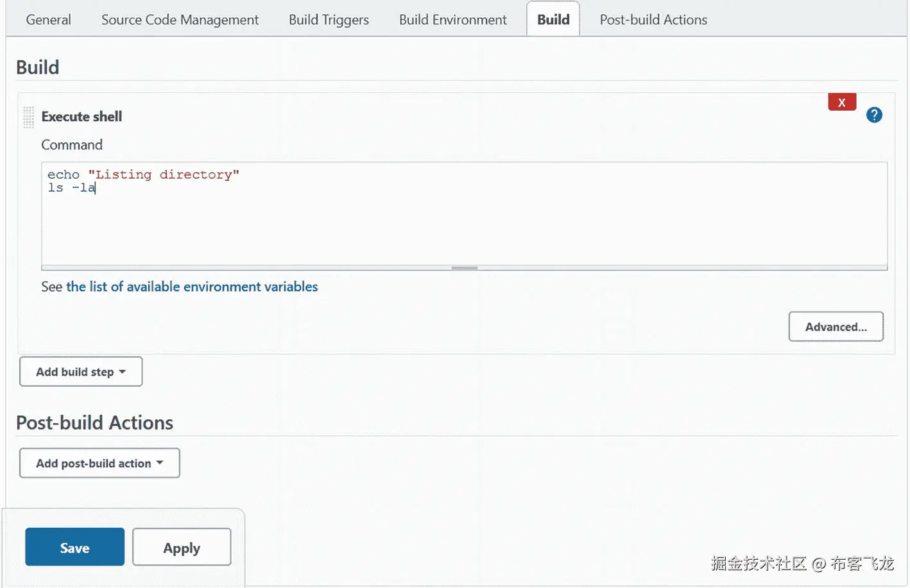This screenshot has height=588, width=910.
Task: Show Advanced options for Execute shell
Action: point(836,327)
